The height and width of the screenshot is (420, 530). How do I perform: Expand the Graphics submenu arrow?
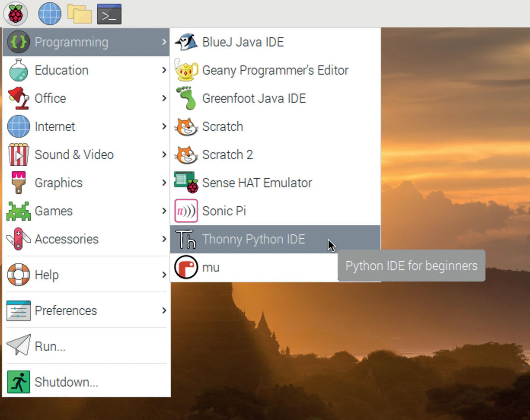point(164,183)
